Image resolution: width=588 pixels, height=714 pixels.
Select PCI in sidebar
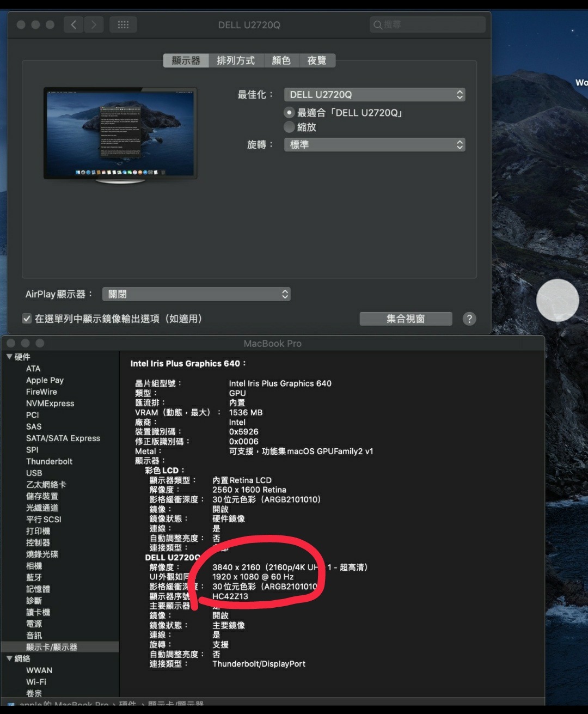pyautogui.click(x=33, y=415)
